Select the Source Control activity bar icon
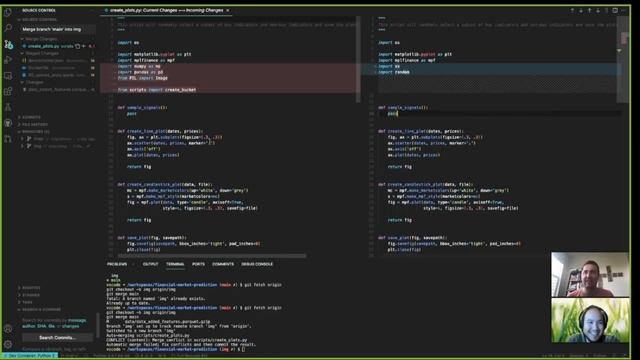 coord(8,44)
